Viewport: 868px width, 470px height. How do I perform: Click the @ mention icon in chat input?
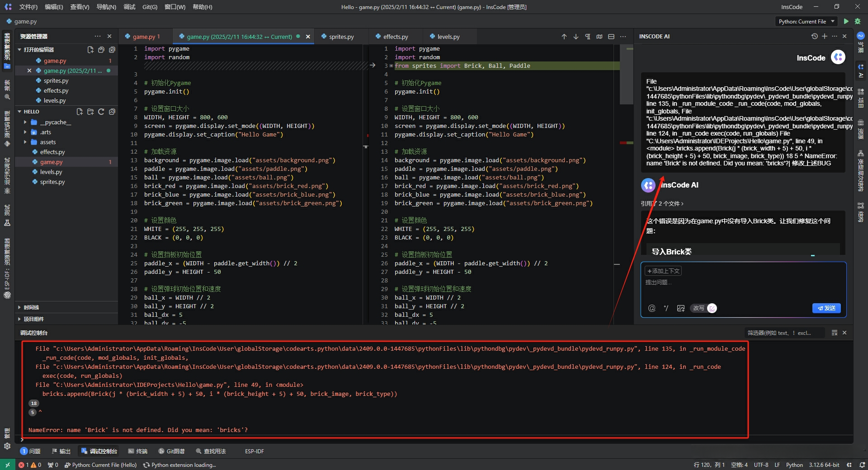(651, 308)
